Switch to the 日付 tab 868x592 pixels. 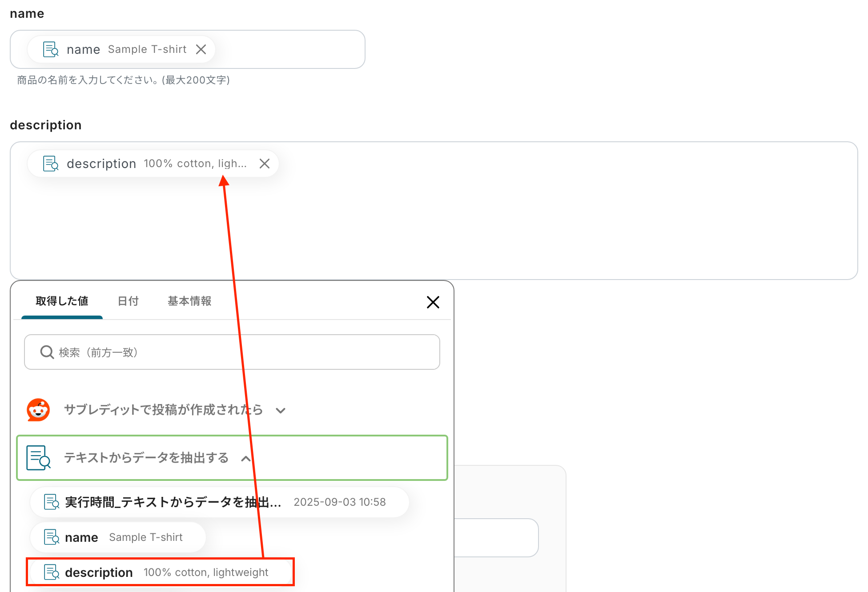coord(128,301)
